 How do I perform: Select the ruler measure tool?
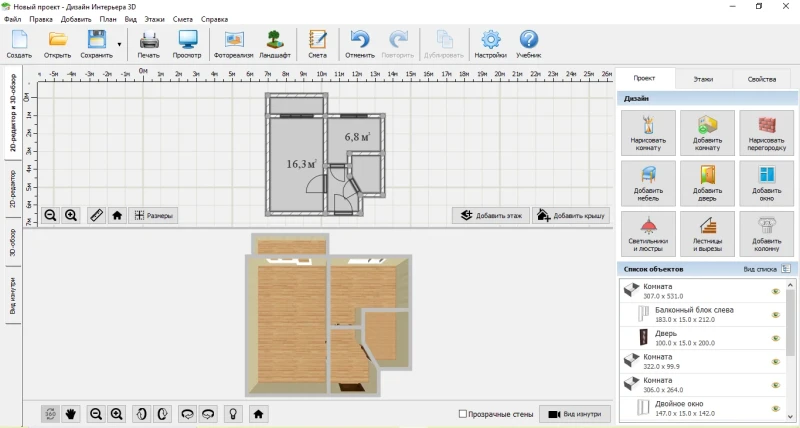point(96,216)
